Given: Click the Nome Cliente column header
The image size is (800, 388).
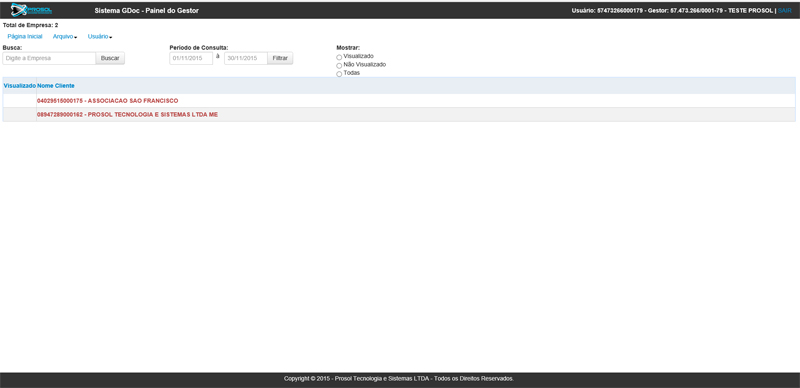Looking at the screenshot, I should click(x=56, y=86).
